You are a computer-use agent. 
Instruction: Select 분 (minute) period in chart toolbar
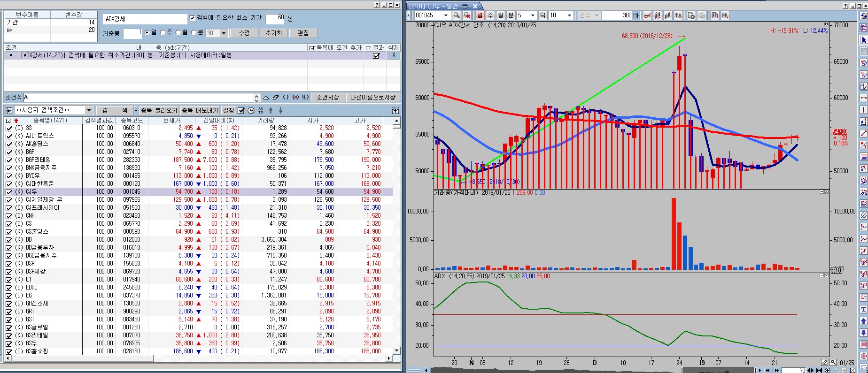pos(511,15)
